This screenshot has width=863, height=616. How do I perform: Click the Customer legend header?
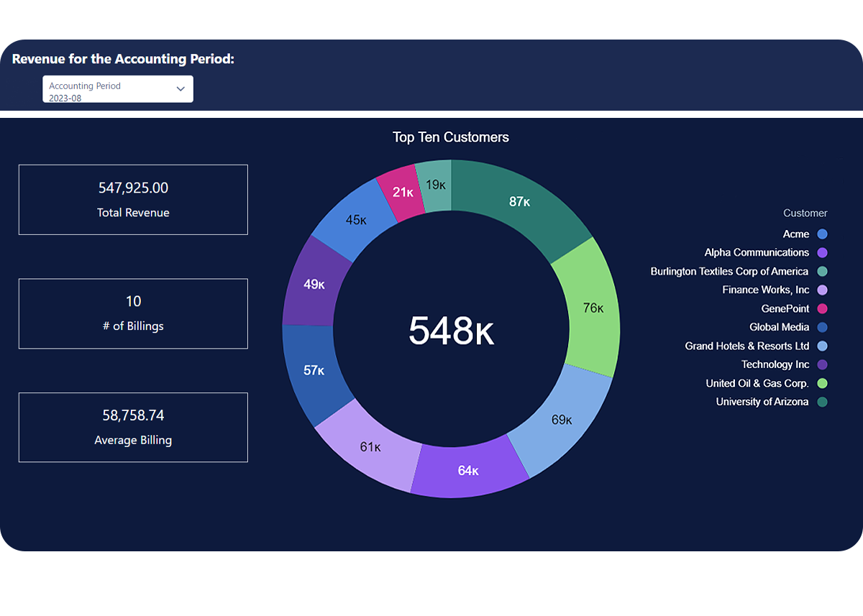coord(805,213)
